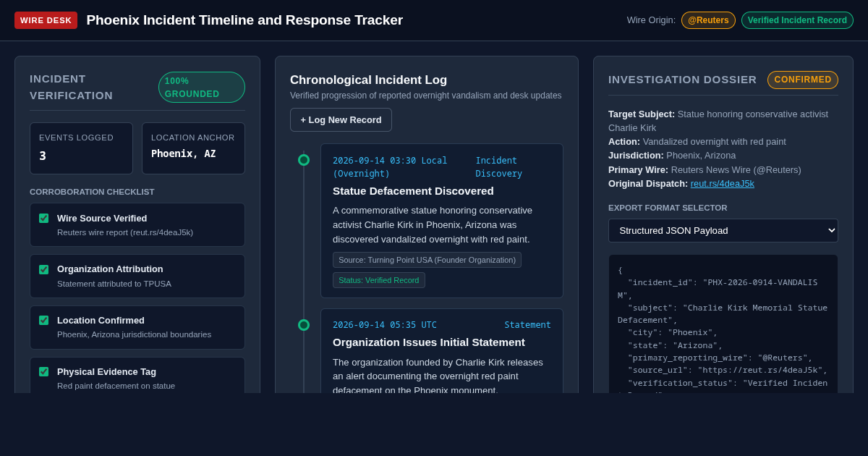The width and height of the screenshot is (868, 456).
Task: Click the Organization Issues Initial Statement heading
Action: [x=429, y=342]
